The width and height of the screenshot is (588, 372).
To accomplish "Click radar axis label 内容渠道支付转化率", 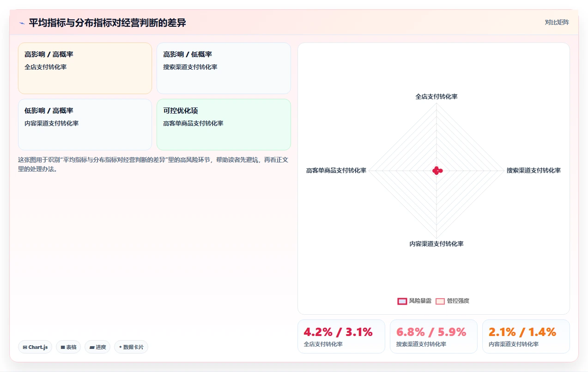I will tap(436, 244).
